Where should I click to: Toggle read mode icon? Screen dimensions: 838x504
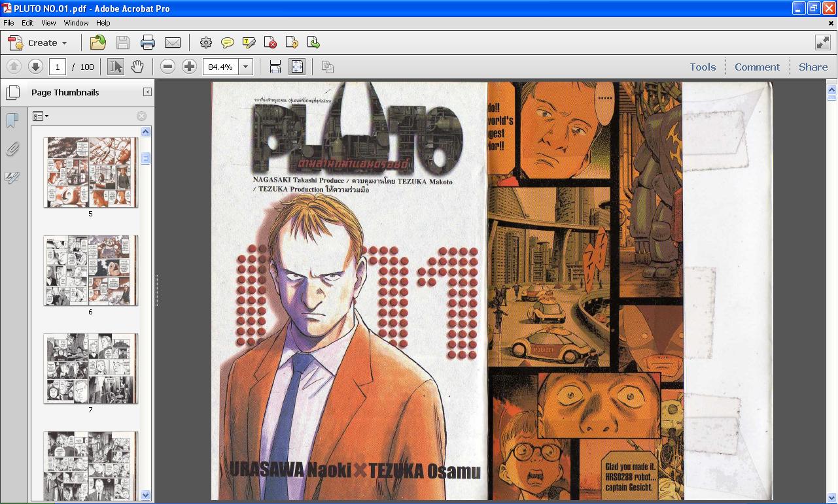(823, 42)
